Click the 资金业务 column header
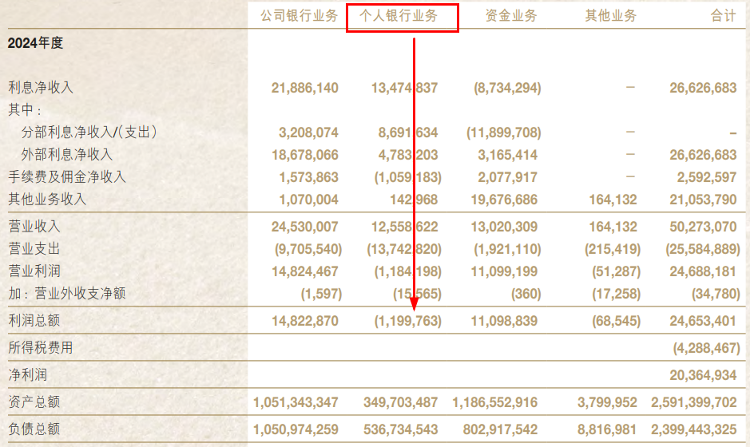The image size is (750, 447). (510, 16)
